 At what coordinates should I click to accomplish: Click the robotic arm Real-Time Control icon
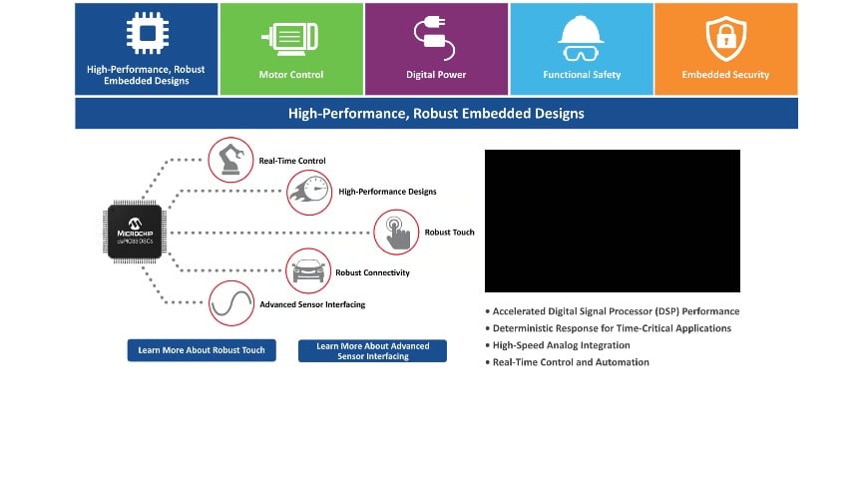click(x=230, y=160)
